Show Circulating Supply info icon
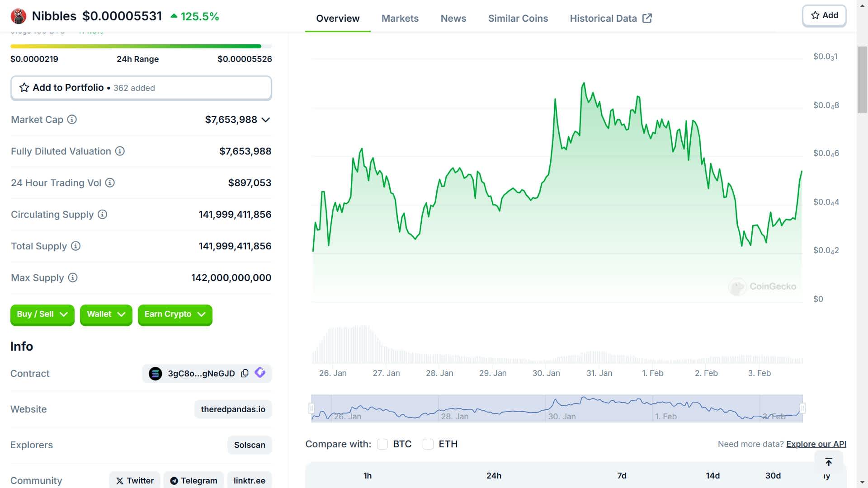Viewport: 868px width, 488px height. [103, 214]
